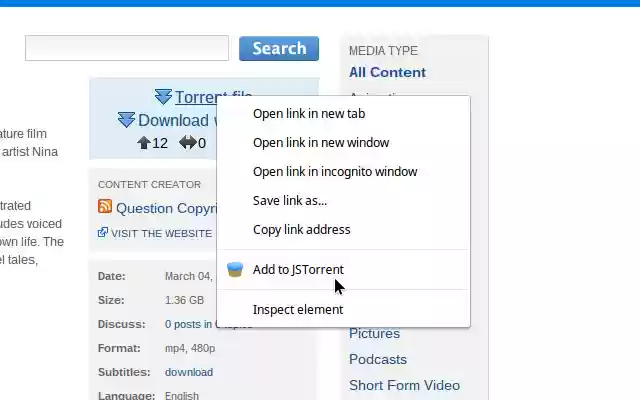The image size is (640, 400).
Task: Click the external link icon beside Visit the Website
Action: (x=102, y=232)
